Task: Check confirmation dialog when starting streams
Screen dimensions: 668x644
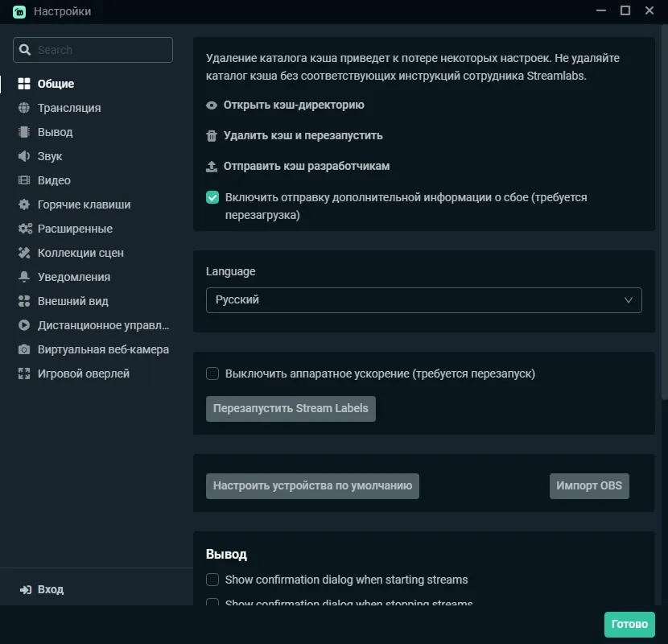Action: point(212,580)
